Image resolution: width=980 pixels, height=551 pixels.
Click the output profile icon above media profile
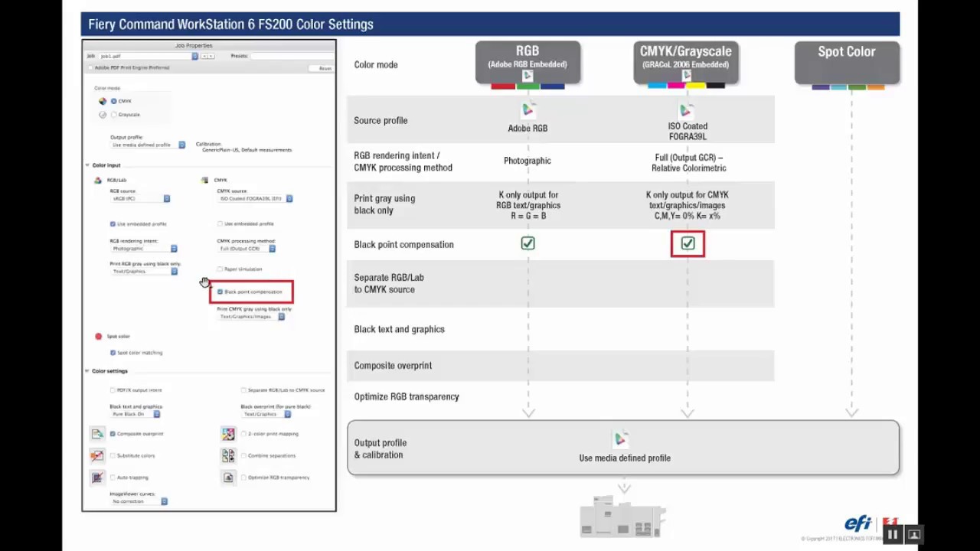click(621, 440)
